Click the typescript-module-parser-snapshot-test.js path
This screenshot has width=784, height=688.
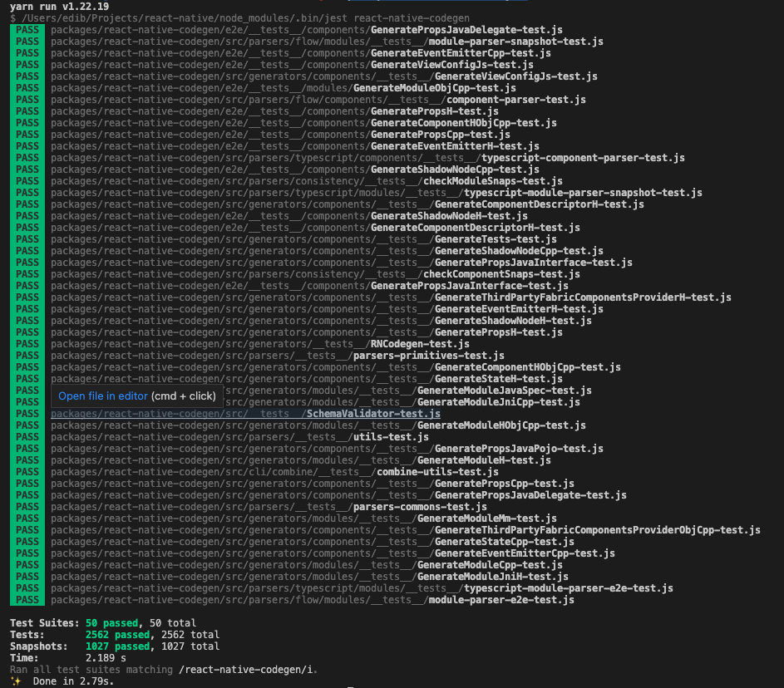377,193
